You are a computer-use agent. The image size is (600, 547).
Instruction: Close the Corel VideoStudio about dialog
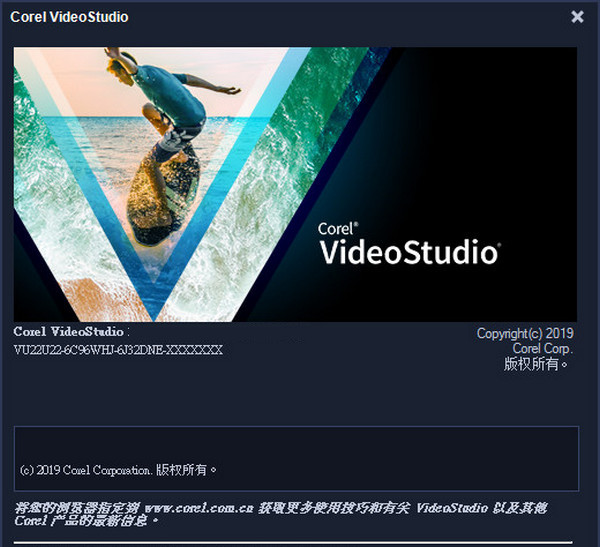[x=577, y=17]
